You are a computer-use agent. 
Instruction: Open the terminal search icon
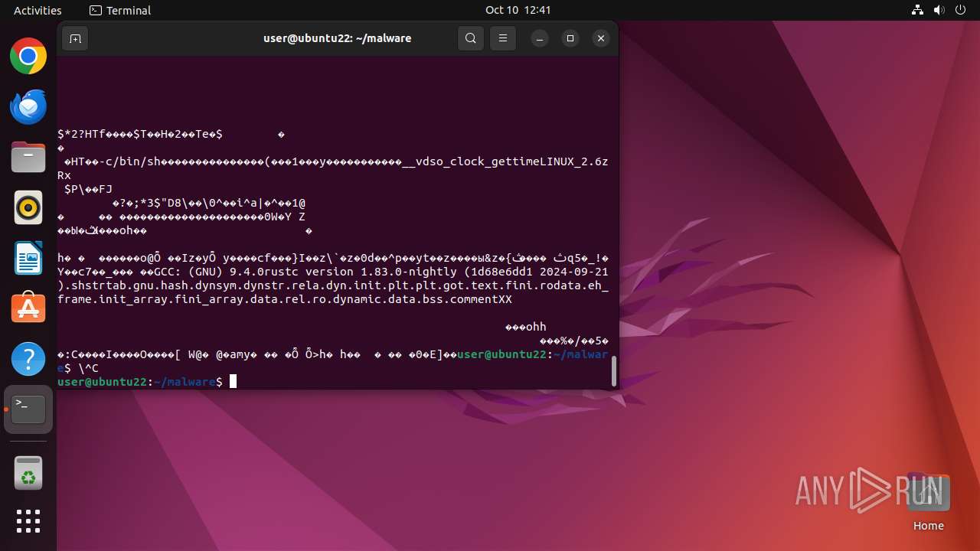pos(471,38)
